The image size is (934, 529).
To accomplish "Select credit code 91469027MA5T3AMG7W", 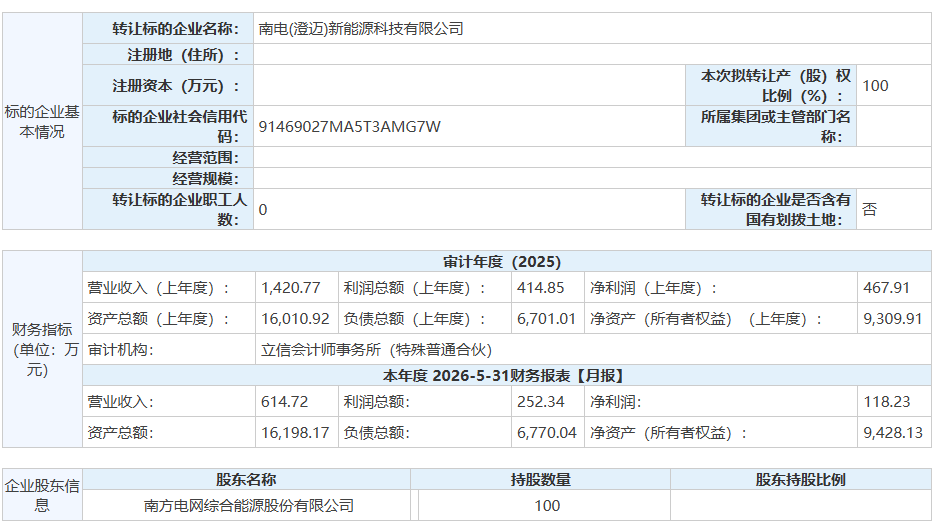I will tap(350, 127).
